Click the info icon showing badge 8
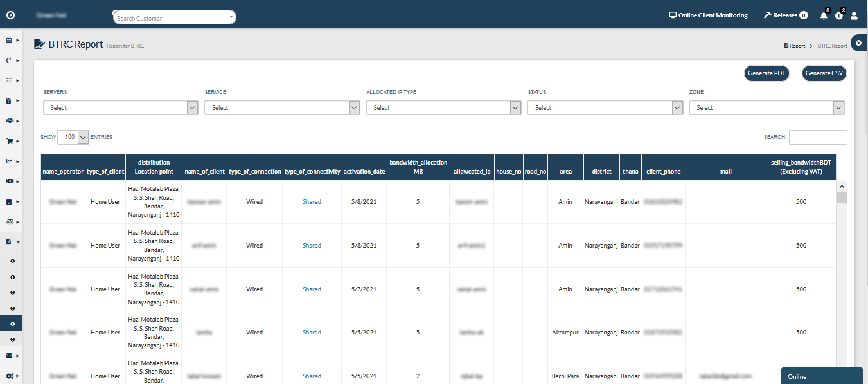Viewport: 868px width, 384px height. [x=839, y=15]
